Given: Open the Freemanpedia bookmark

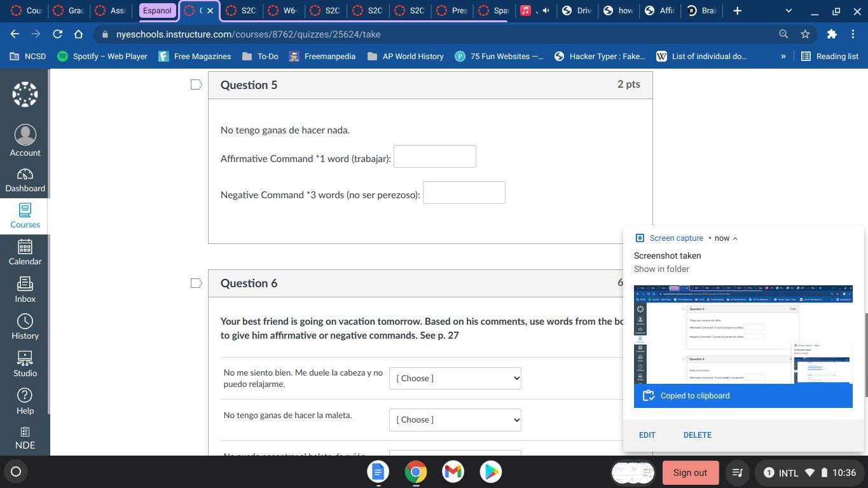Looking at the screenshot, I should (322, 57).
